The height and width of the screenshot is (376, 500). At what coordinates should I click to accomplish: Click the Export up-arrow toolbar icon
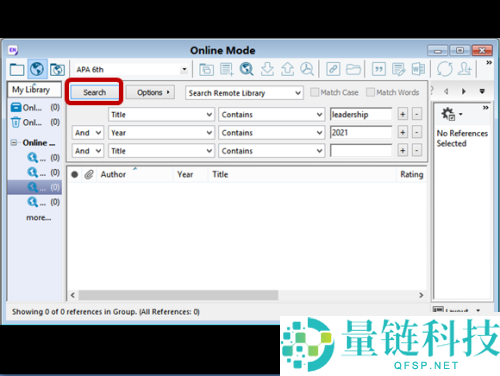[x=287, y=69]
